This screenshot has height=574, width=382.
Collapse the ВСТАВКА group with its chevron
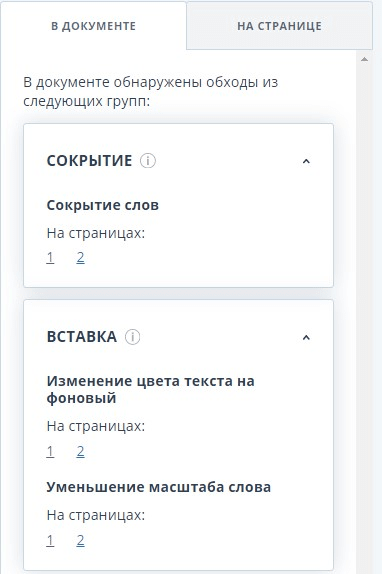[306, 337]
